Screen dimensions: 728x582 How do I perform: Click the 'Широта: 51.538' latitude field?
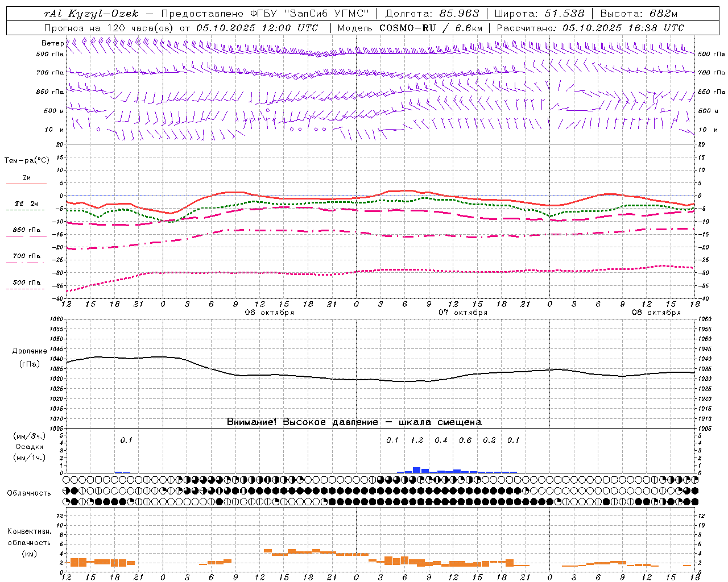539,14
